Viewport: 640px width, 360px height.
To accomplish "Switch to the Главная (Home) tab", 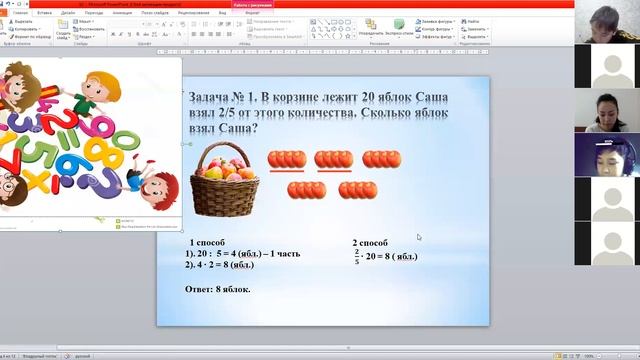I will [20, 13].
